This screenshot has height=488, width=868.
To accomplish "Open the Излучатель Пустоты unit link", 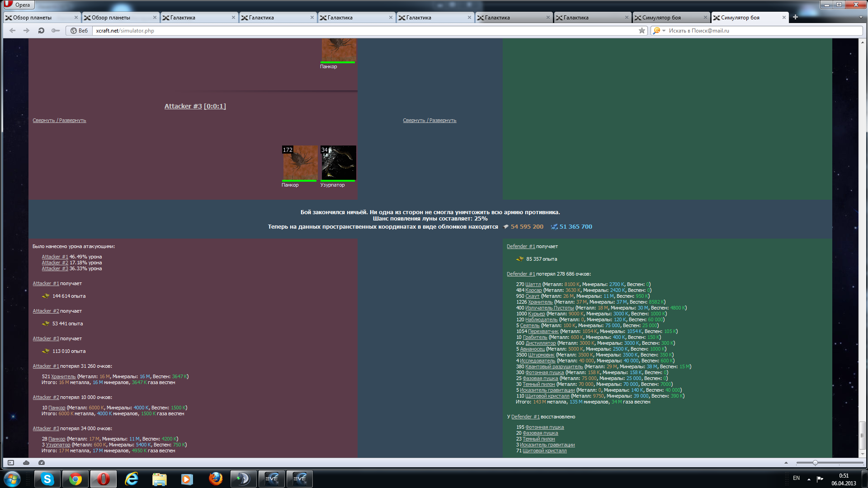I will 549,308.
